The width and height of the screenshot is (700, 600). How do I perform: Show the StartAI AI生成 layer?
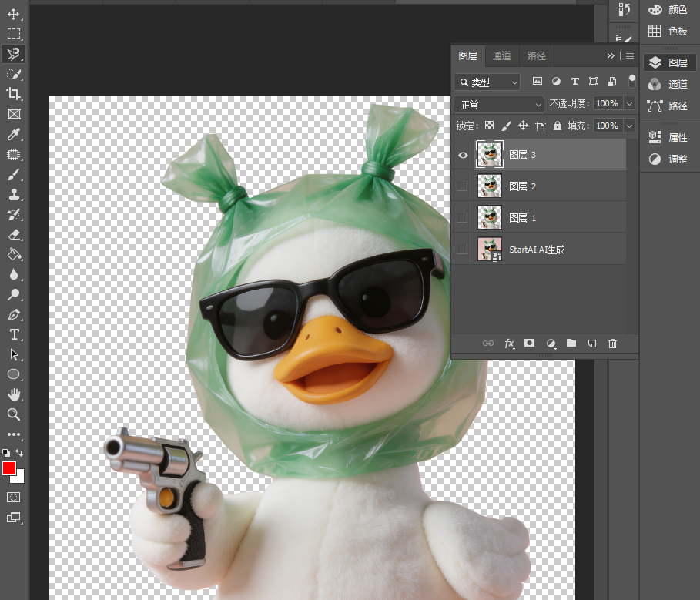[x=463, y=249]
